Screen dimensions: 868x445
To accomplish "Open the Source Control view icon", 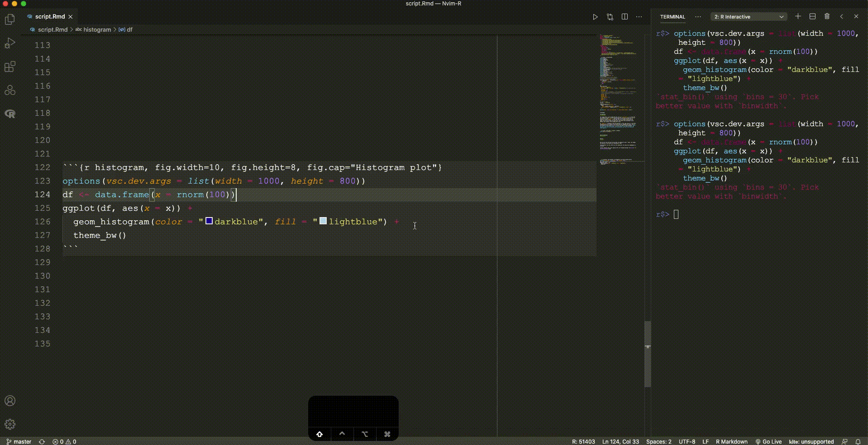I will pyautogui.click(x=10, y=90).
